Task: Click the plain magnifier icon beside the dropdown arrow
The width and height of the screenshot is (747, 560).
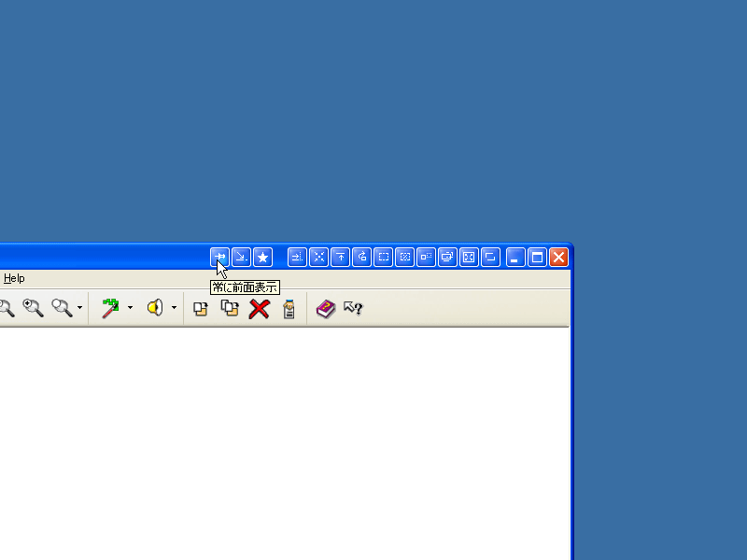Action: 62,308
